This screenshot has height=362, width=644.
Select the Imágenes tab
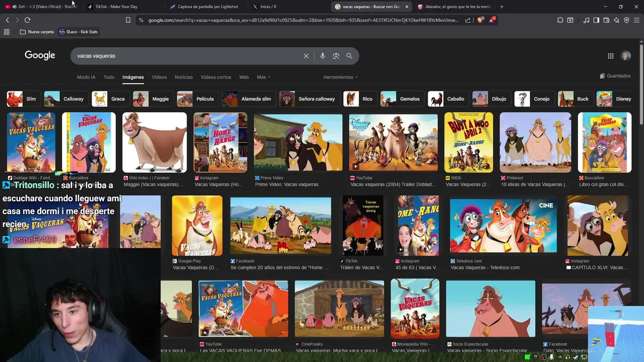133,77
